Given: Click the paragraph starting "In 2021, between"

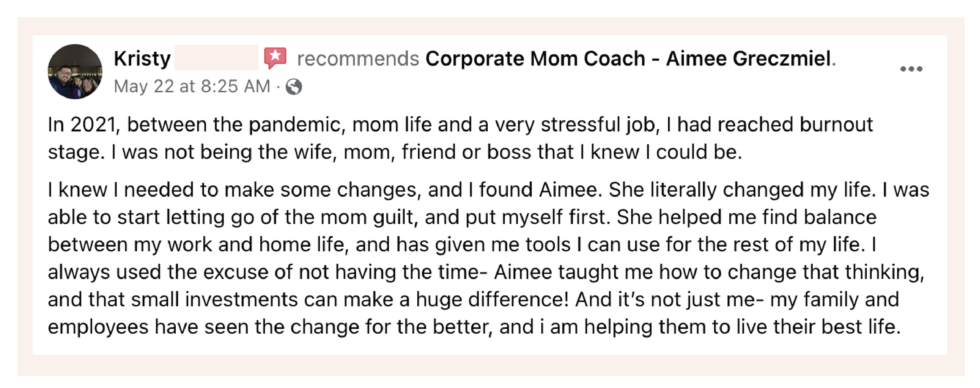Looking at the screenshot, I should tap(460, 138).
